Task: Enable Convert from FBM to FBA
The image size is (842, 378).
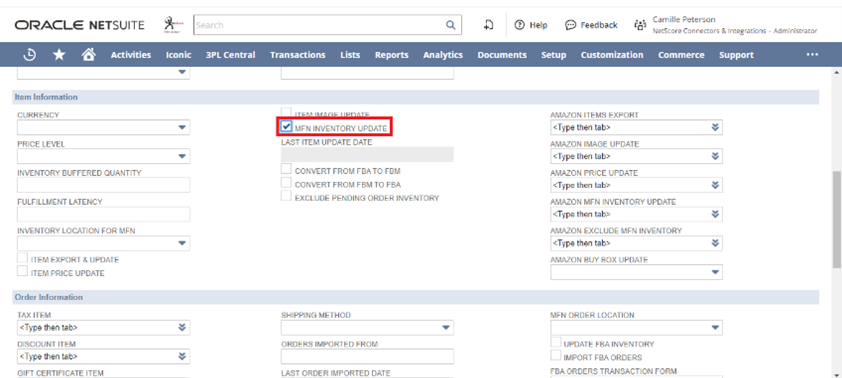Action: pyautogui.click(x=287, y=183)
